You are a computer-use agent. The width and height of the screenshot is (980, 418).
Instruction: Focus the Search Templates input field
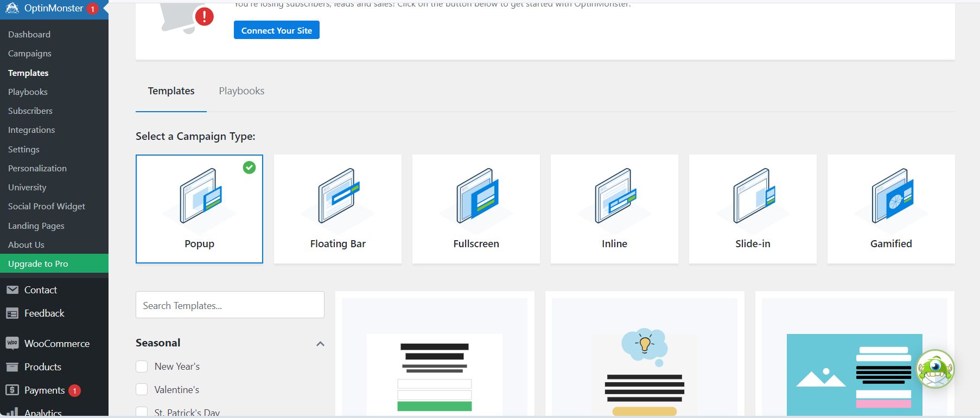pos(230,305)
